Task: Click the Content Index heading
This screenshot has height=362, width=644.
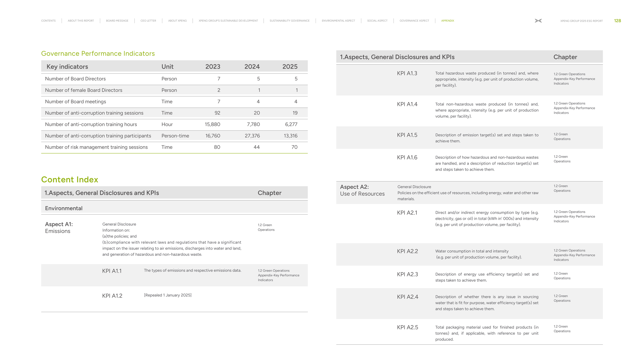Action: 70,179
